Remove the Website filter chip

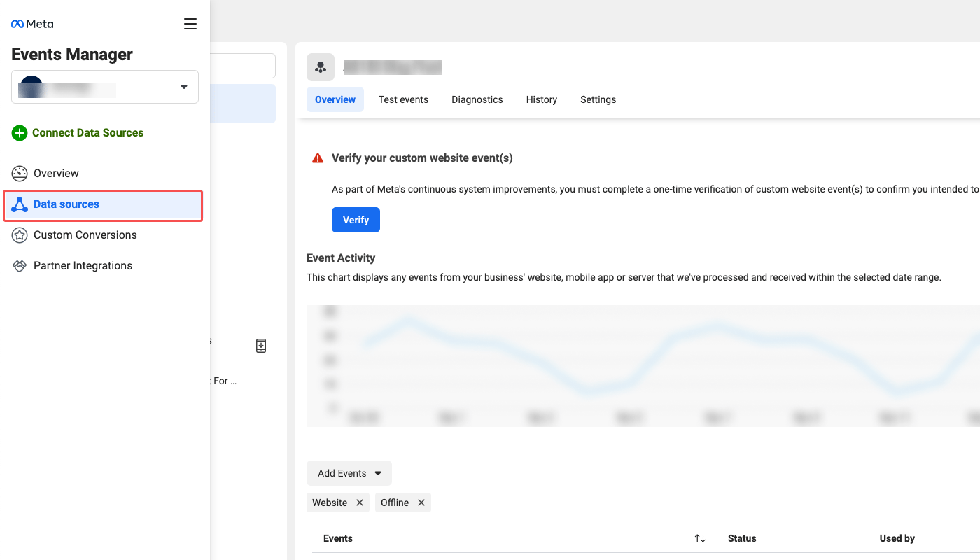360,503
